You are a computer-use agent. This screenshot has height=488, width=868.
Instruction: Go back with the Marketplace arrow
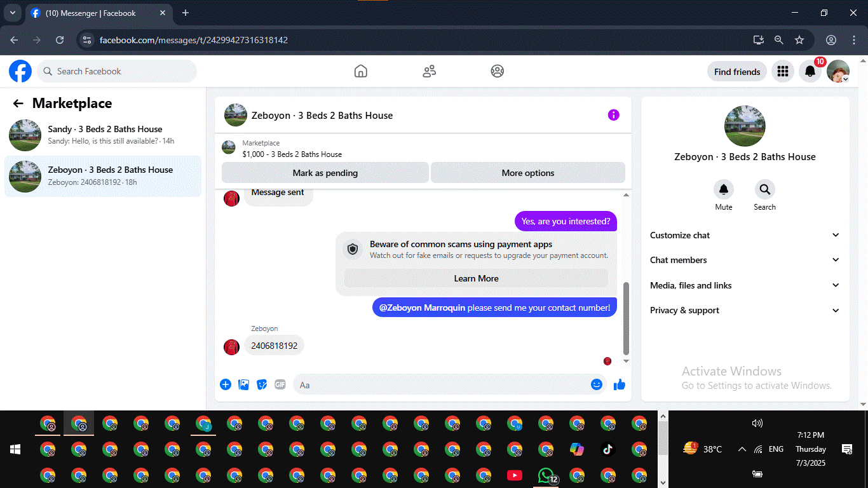click(18, 104)
